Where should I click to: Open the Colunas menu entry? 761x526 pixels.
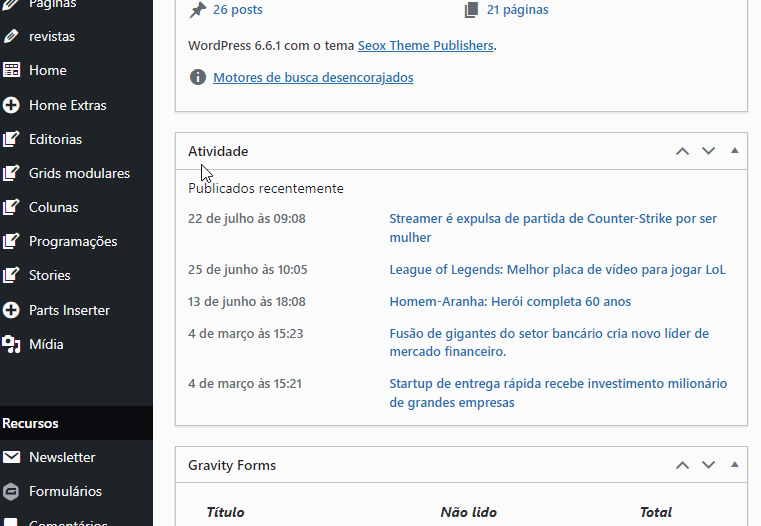click(53, 207)
